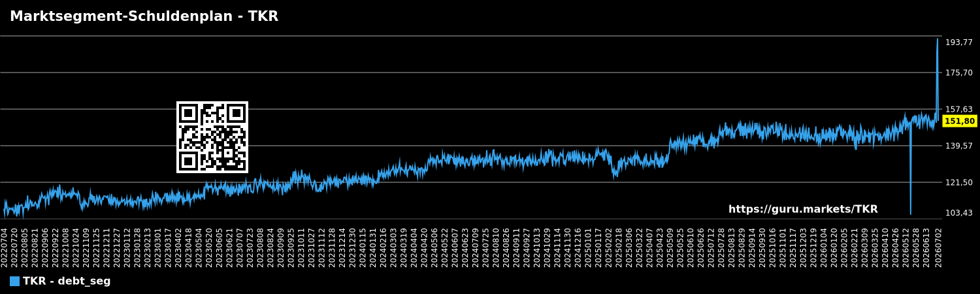Image resolution: width=980 pixels, height=294 pixels.
Task: Toggle the TKR - debt_seg legend label
Action: coord(67,282)
